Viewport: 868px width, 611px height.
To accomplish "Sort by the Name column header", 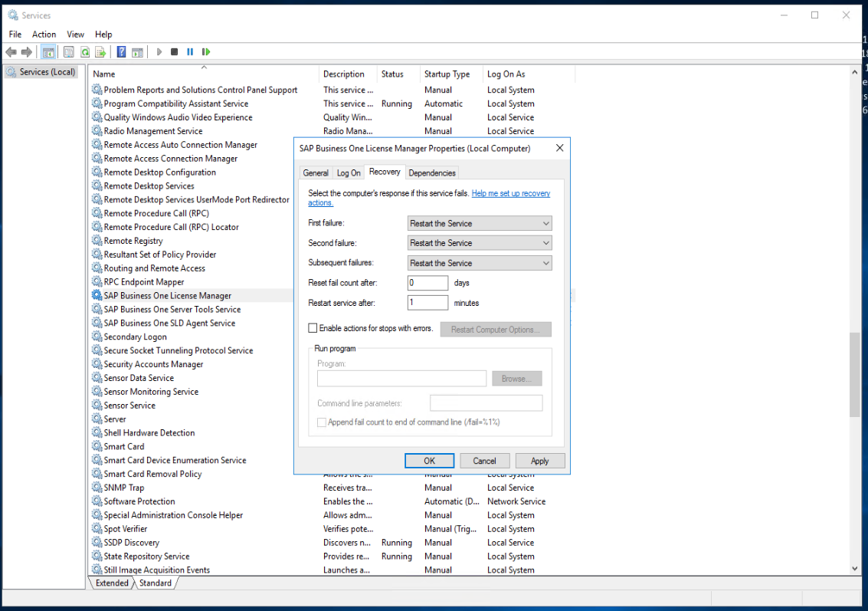I will [204, 74].
